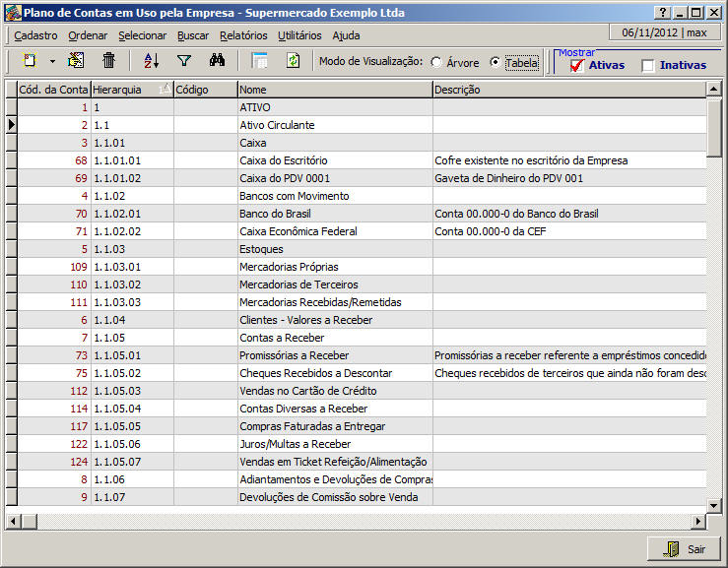Enable the Inativas checkbox

click(648, 66)
